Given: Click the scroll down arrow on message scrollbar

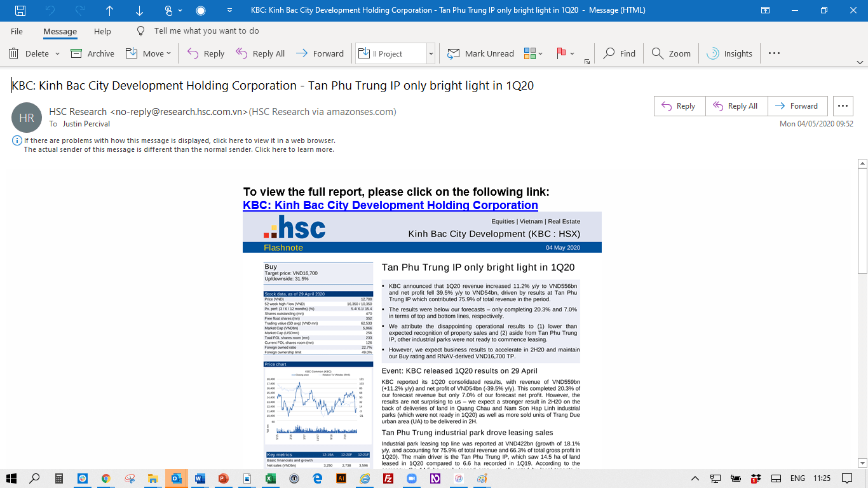Looking at the screenshot, I should coord(862,463).
